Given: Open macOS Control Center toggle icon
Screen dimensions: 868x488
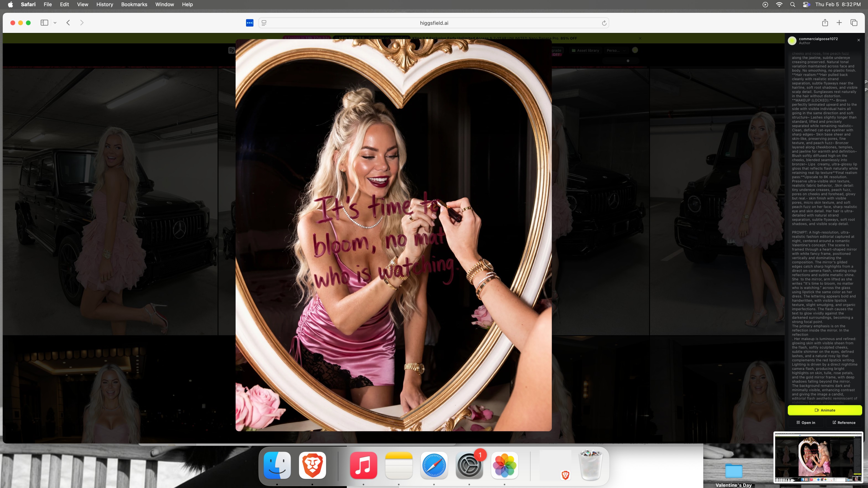Looking at the screenshot, I should (x=806, y=4).
